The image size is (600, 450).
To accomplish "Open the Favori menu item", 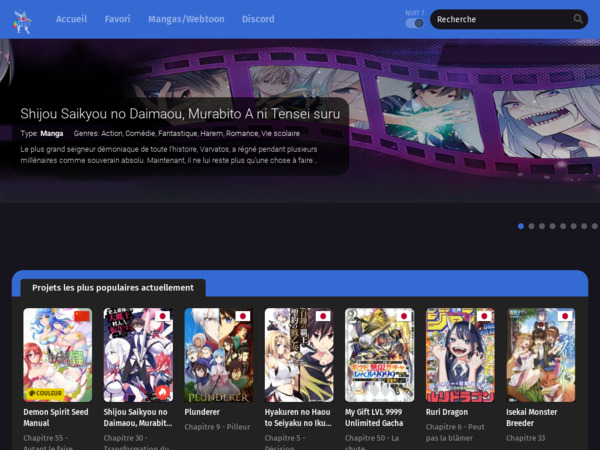I will tap(117, 19).
